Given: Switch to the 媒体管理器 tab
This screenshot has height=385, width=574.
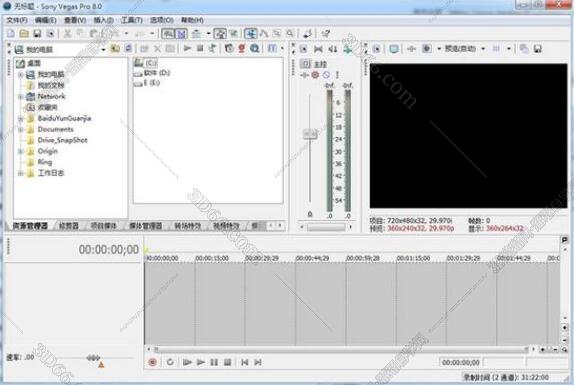Looking at the screenshot, I should coord(145,226).
